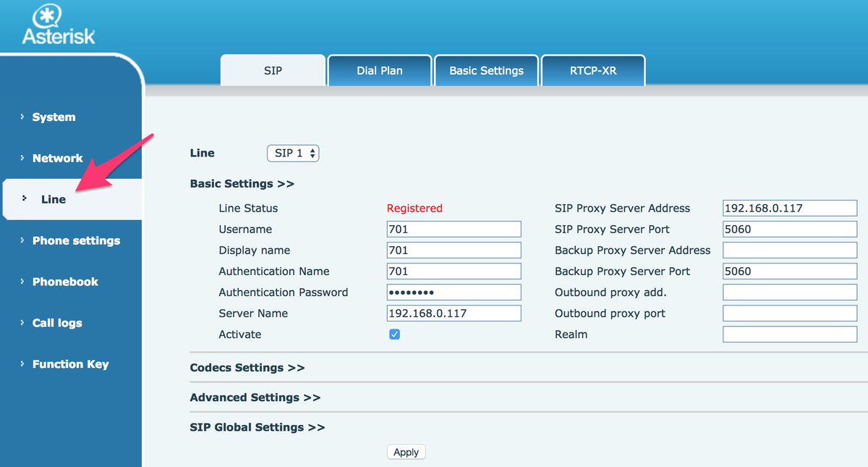This screenshot has width=868, height=467.
Task: Switch to the SIP tab
Action: coord(273,71)
